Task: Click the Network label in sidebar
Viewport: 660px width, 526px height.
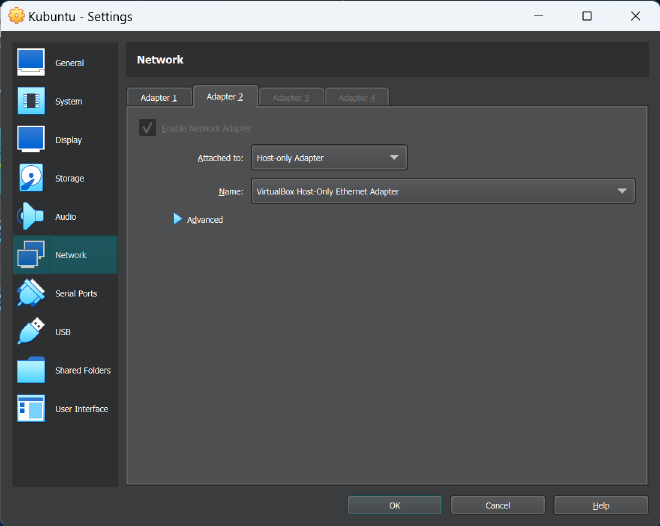Action: (x=71, y=255)
